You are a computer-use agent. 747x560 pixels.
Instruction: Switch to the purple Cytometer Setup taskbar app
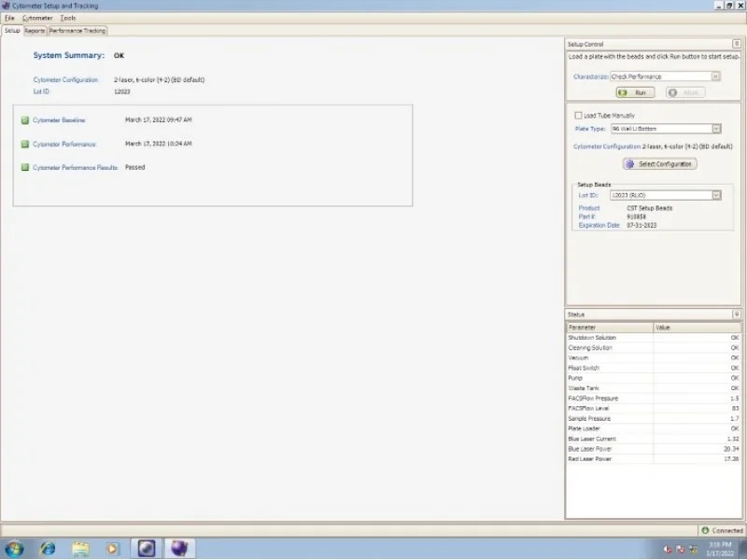pos(179,548)
